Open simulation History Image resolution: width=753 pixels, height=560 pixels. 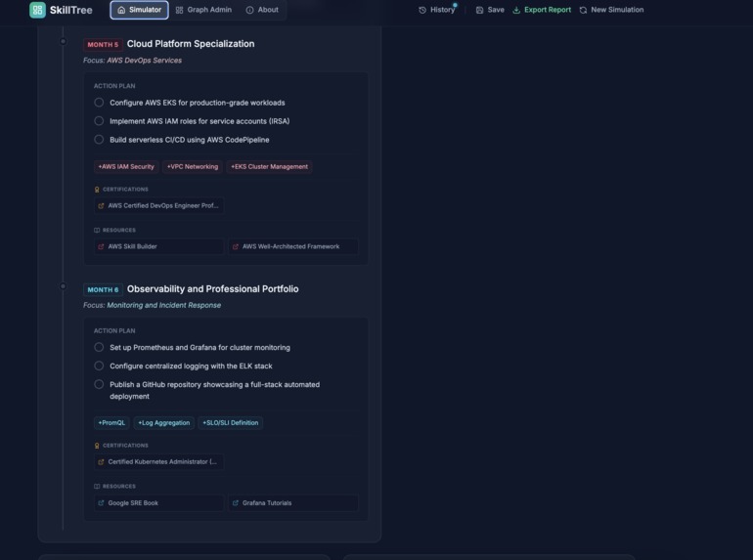(436, 10)
